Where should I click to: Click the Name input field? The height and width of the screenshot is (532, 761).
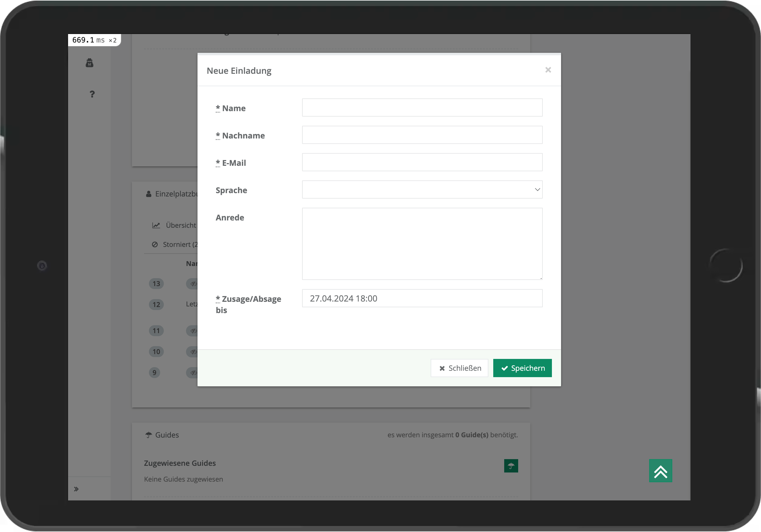coord(422,107)
